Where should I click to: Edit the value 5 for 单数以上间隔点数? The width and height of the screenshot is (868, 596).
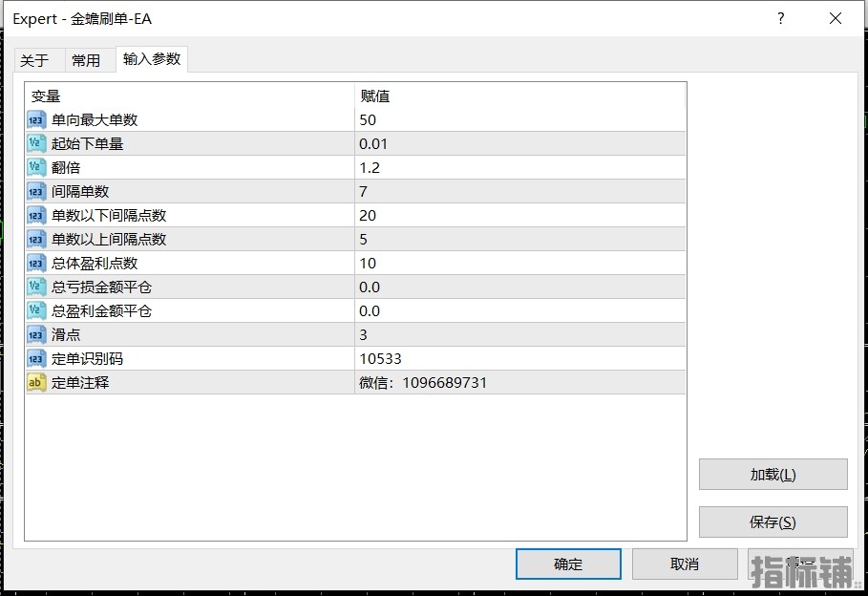click(x=519, y=239)
